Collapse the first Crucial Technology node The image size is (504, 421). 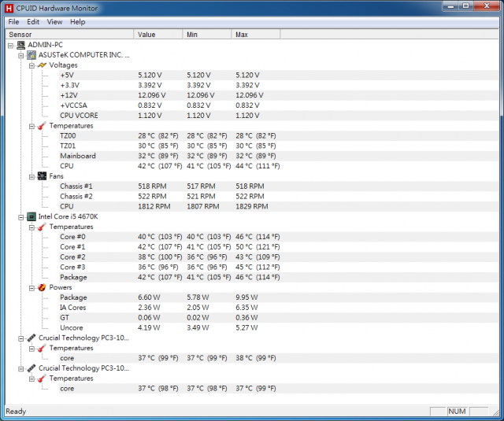(21, 338)
